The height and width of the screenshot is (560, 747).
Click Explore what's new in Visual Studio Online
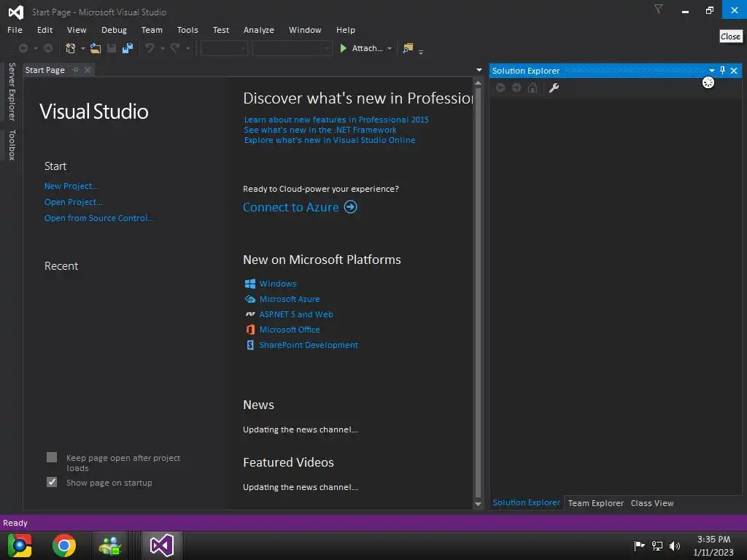coord(330,140)
